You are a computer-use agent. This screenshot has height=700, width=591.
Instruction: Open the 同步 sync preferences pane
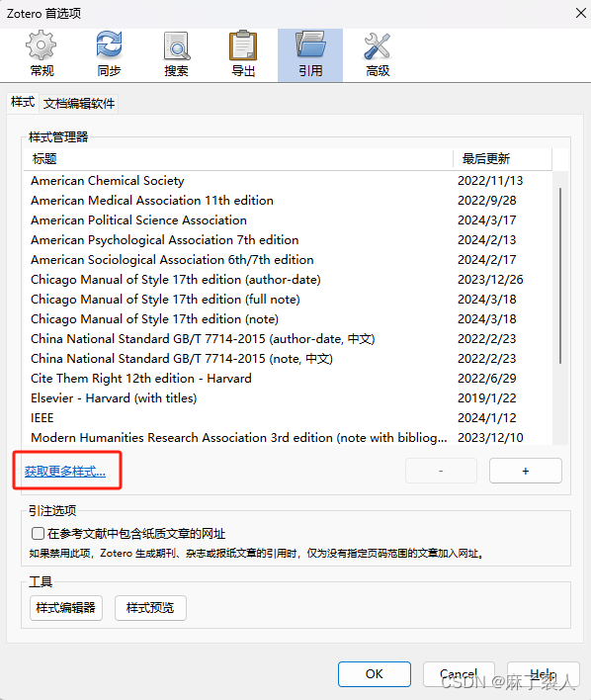pyautogui.click(x=109, y=54)
